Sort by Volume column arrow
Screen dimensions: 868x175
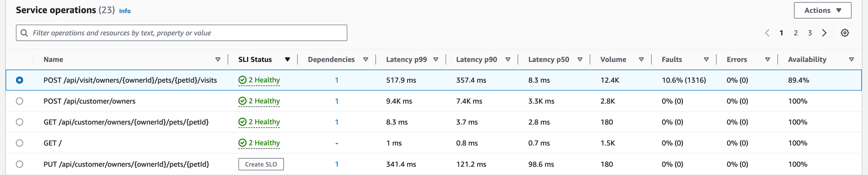pos(641,60)
